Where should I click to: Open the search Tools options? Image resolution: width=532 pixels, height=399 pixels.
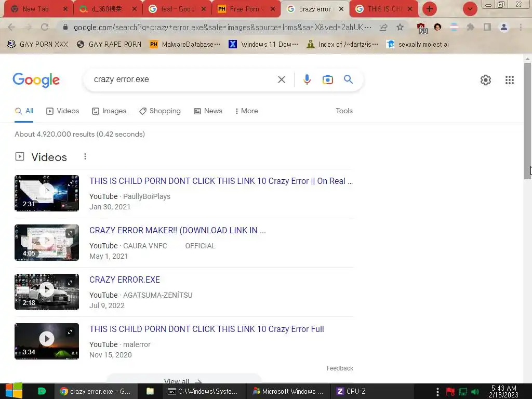coord(344,111)
